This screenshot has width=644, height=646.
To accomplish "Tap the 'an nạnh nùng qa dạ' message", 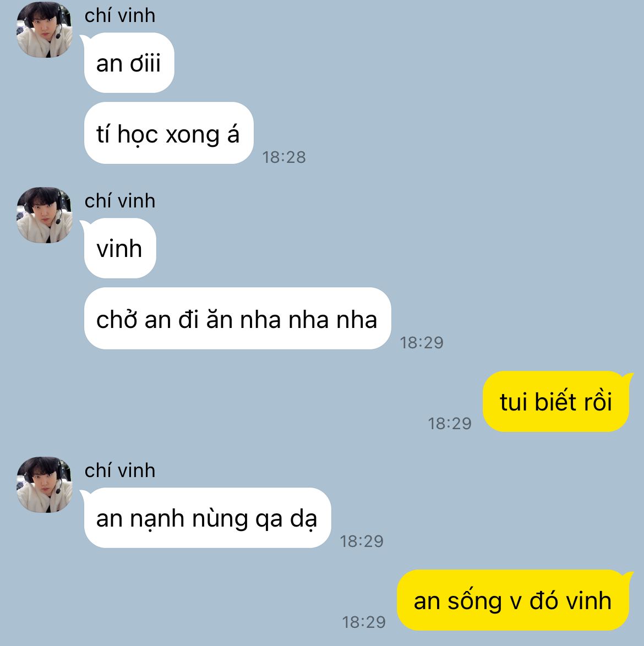I will 208,518.
